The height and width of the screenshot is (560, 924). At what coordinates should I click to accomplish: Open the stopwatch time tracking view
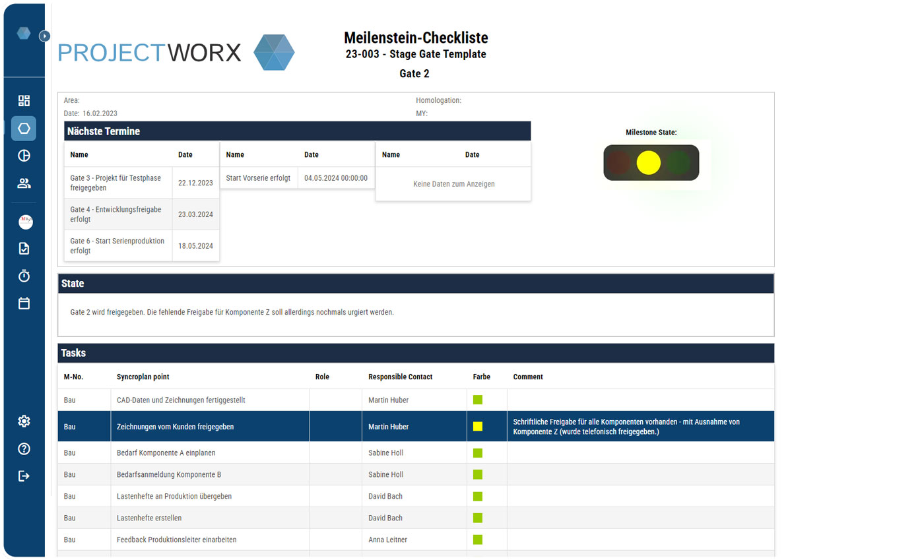pos(24,276)
